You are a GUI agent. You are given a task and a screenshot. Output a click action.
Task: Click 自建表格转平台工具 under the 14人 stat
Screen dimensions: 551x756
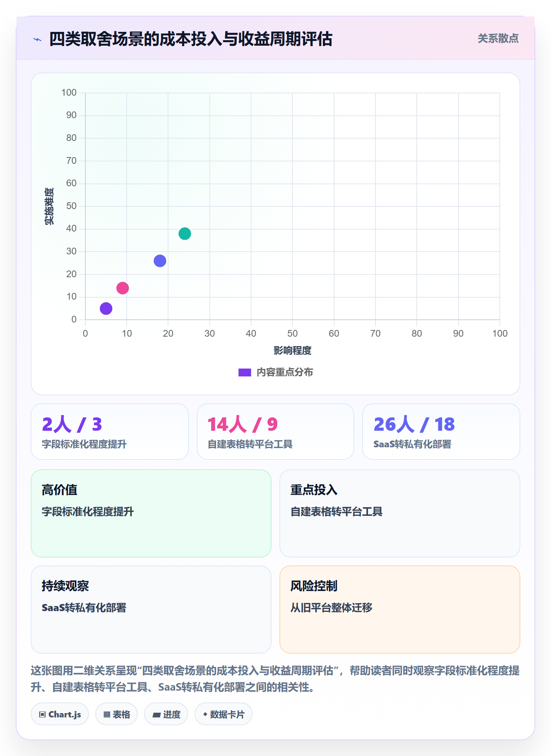coord(250,445)
